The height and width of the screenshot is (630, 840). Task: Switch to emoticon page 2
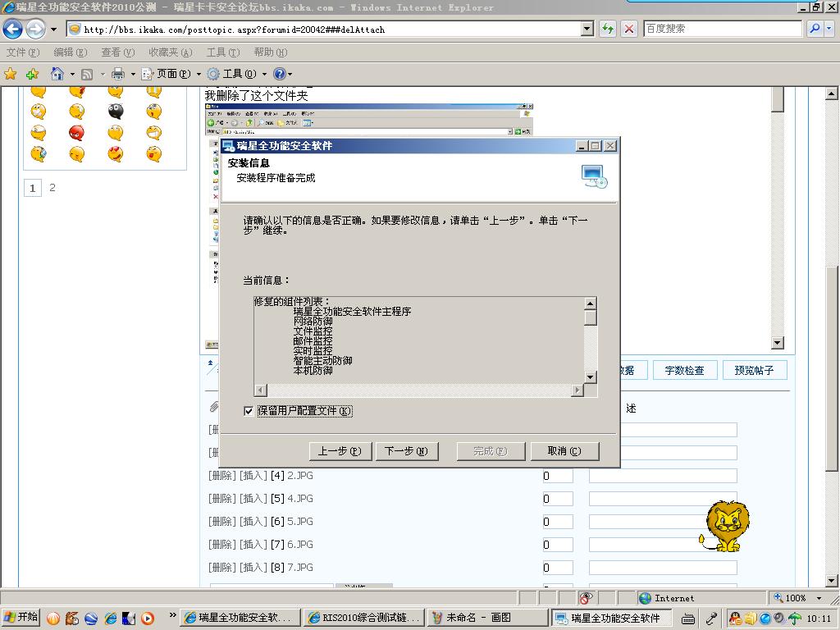point(52,188)
